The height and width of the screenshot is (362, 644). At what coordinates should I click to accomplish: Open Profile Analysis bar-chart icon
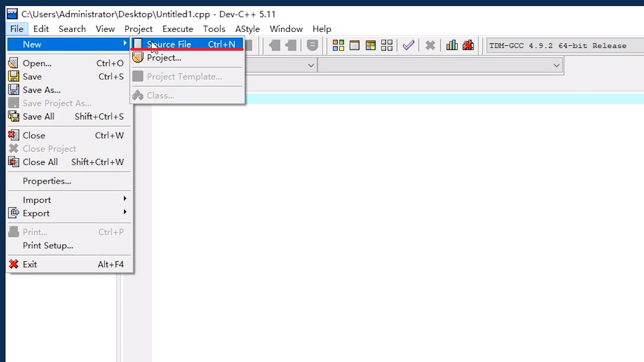452,45
